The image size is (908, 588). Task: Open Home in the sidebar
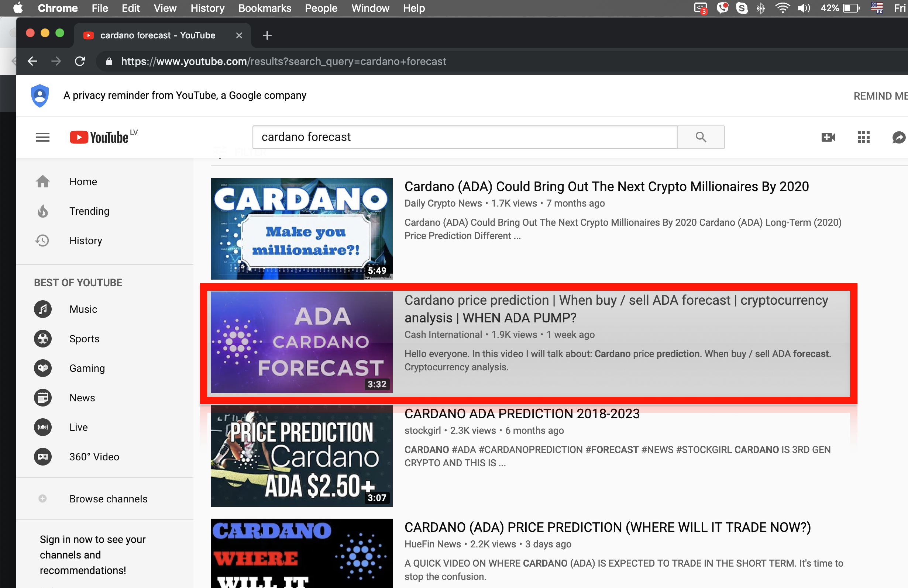click(x=83, y=181)
